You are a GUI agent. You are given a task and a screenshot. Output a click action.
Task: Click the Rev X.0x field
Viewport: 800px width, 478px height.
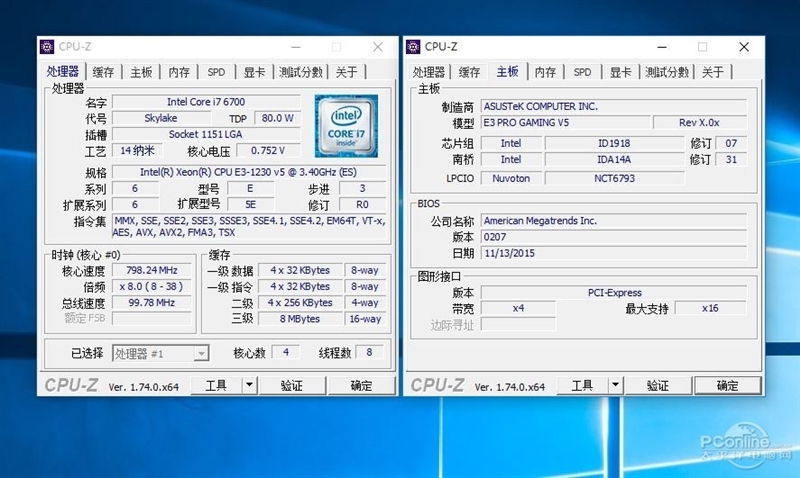pos(699,122)
